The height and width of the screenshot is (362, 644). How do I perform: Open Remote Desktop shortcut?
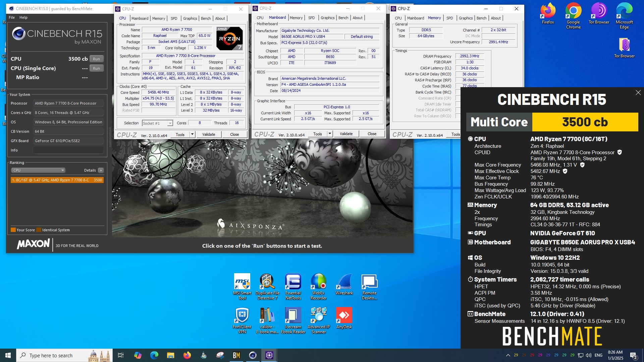click(x=369, y=287)
